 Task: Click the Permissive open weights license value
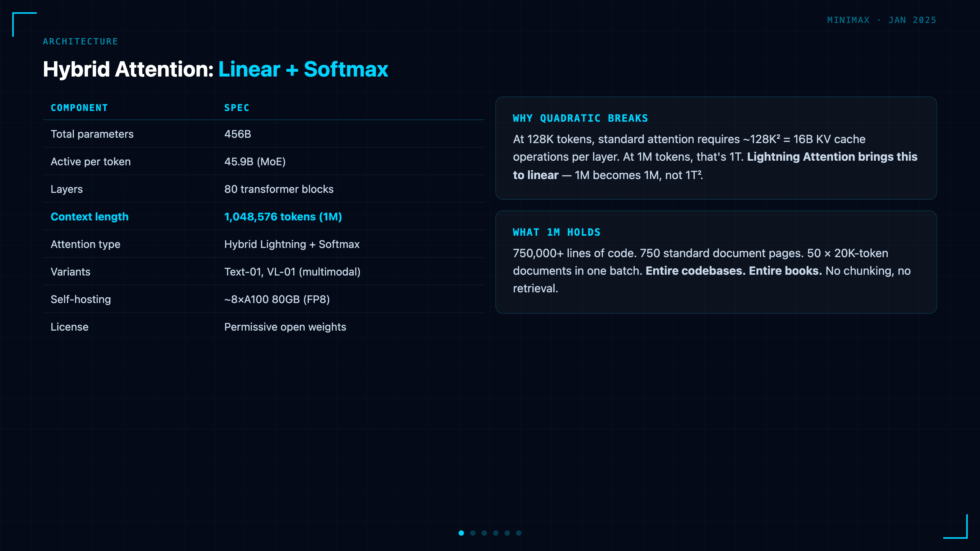pyautogui.click(x=285, y=327)
